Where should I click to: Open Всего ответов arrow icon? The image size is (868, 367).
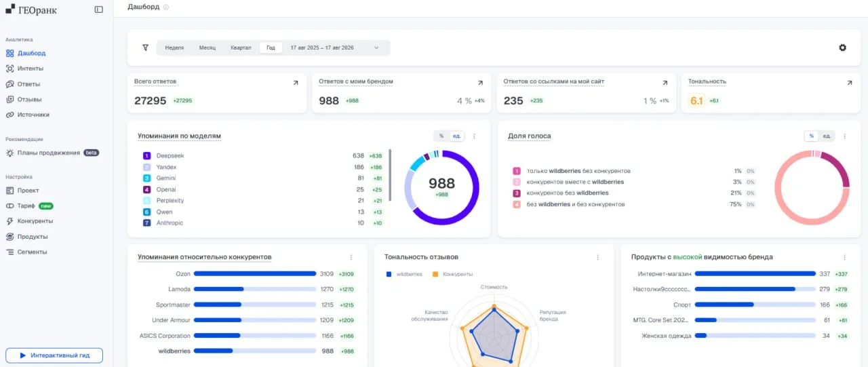tap(295, 83)
